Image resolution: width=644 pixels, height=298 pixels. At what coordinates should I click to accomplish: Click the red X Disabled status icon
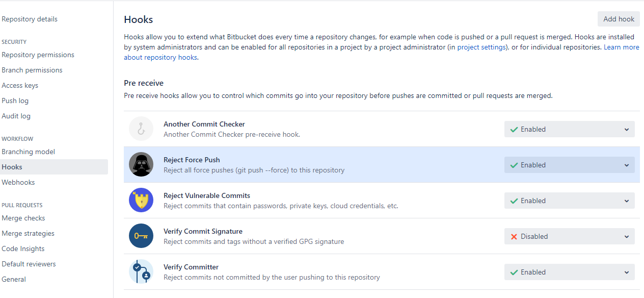click(514, 237)
